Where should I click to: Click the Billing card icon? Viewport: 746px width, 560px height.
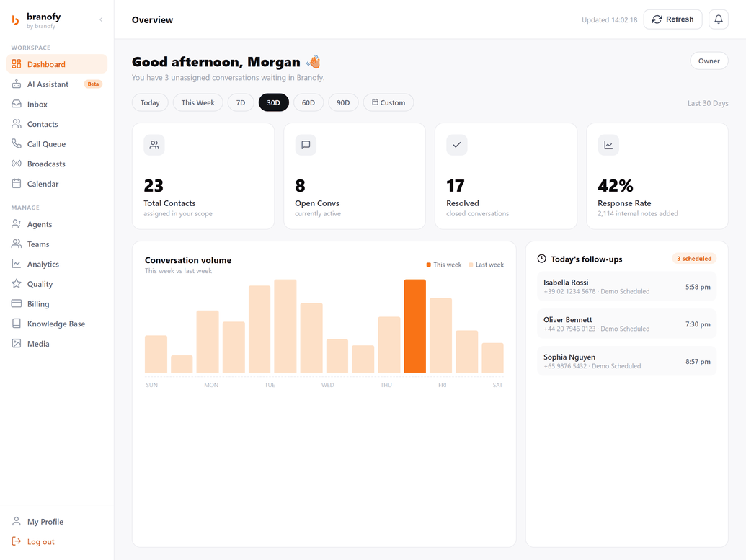point(17,303)
